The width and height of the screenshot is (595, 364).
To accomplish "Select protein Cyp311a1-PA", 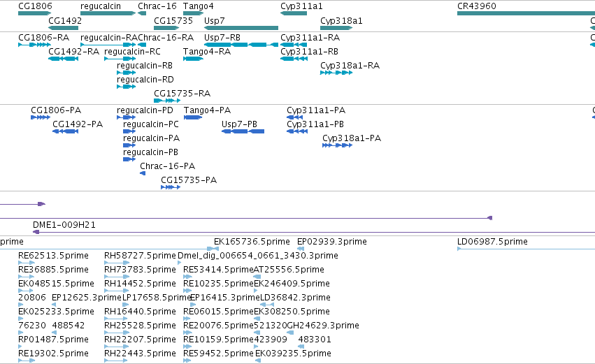I will point(316,110).
